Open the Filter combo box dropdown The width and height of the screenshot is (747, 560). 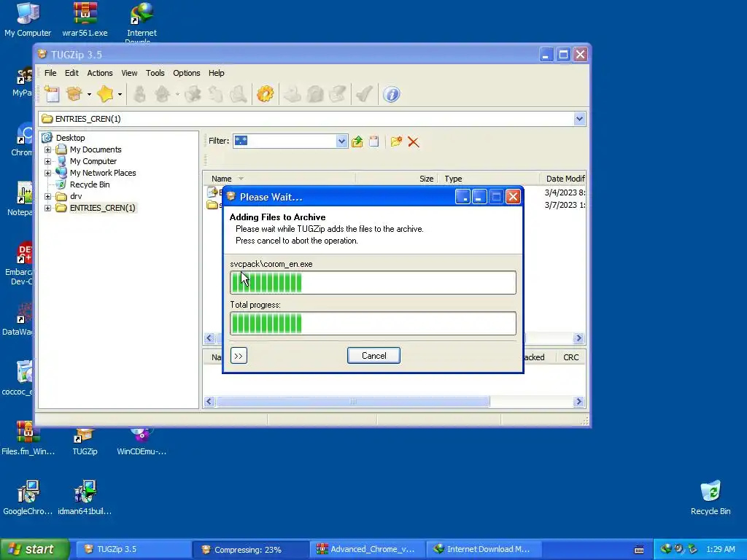pos(341,141)
